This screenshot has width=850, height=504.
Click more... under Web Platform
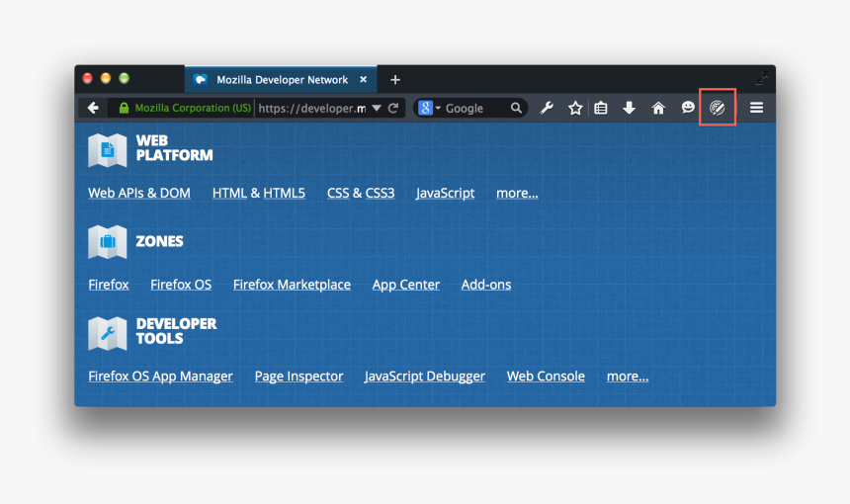point(517,193)
